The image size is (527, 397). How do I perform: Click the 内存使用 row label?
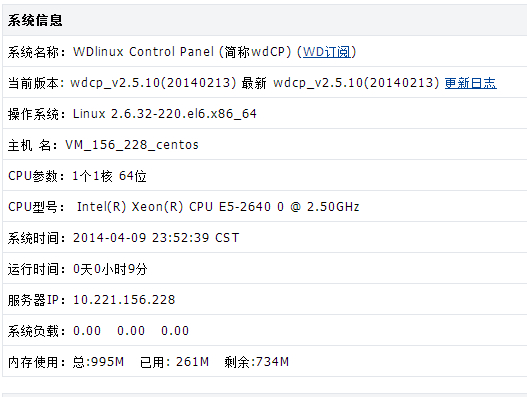tap(36, 362)
